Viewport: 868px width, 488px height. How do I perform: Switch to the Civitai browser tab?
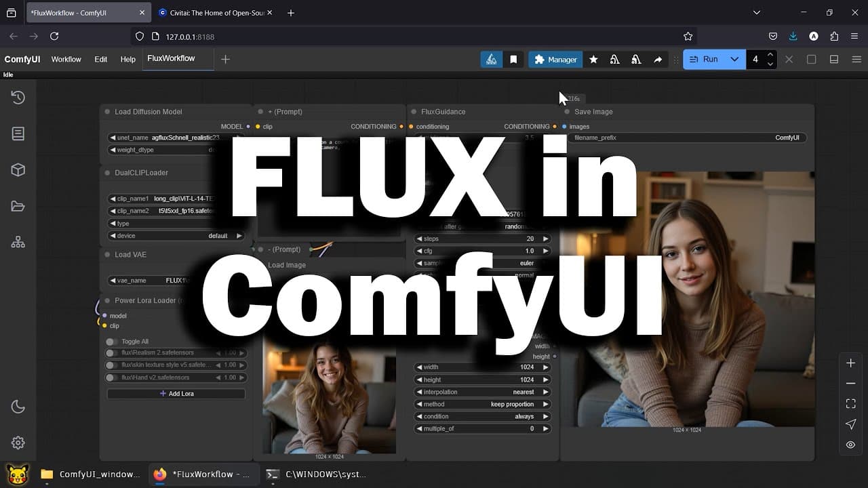pos(215,13)
